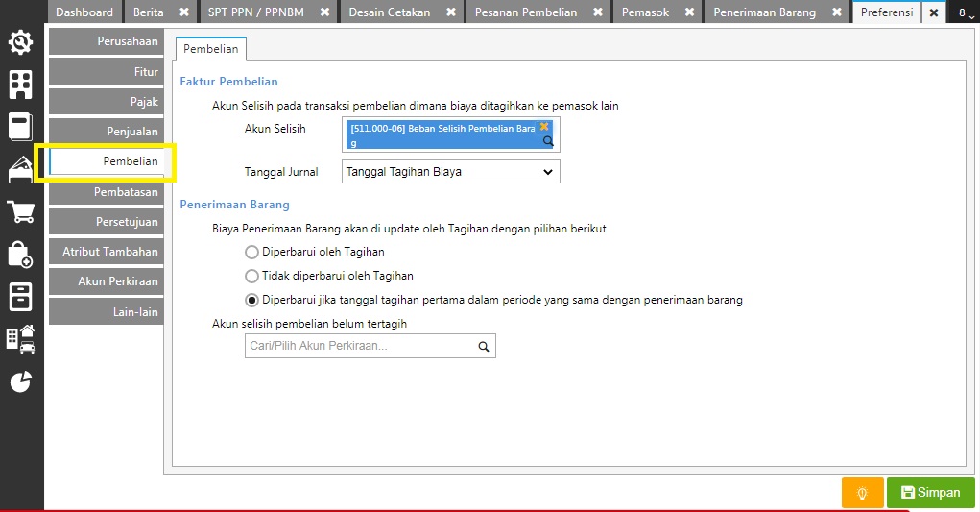The height and width of the screenshot is (512, 980).
Task: Open the ledger book icon in sidebar
Action: coord(20,127)
